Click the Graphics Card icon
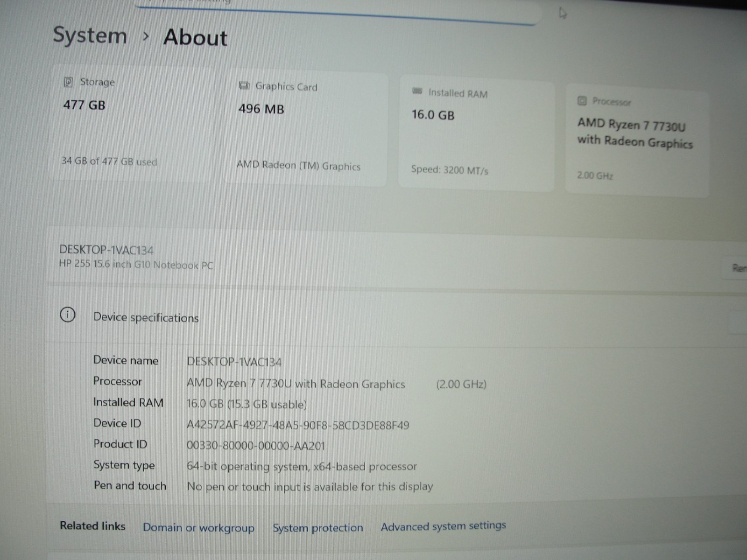This screenshot has height=560, width=747. pos(244,85)
